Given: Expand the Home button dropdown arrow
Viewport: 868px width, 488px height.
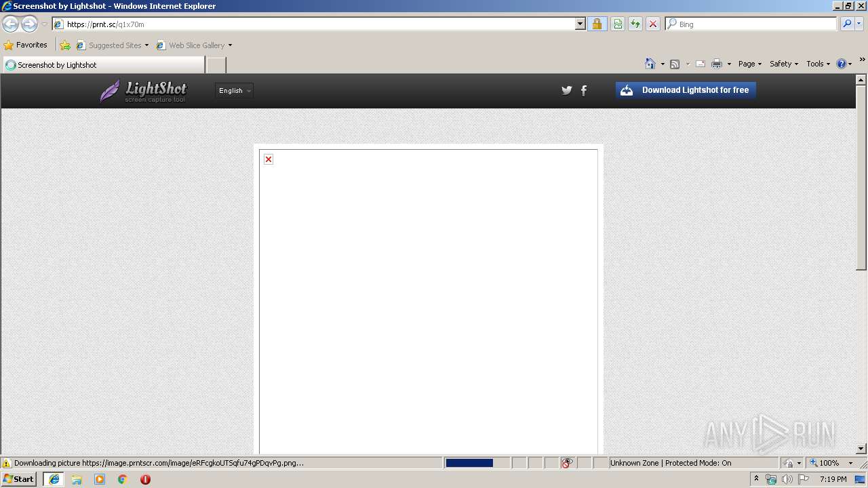Looking at the screenshot, I should coord(663,64).
